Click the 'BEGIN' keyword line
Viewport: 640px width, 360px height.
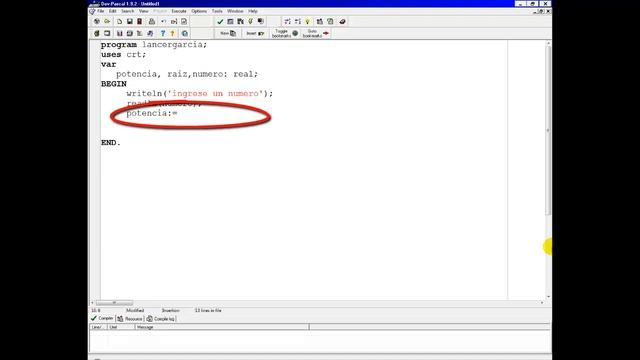tap(114, 84)
